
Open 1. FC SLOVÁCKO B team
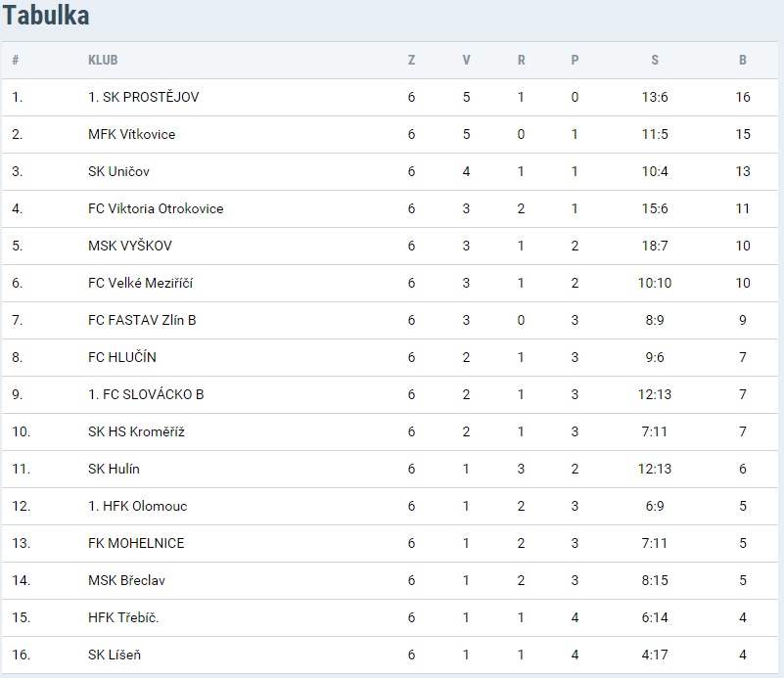(x=146, y=394)
